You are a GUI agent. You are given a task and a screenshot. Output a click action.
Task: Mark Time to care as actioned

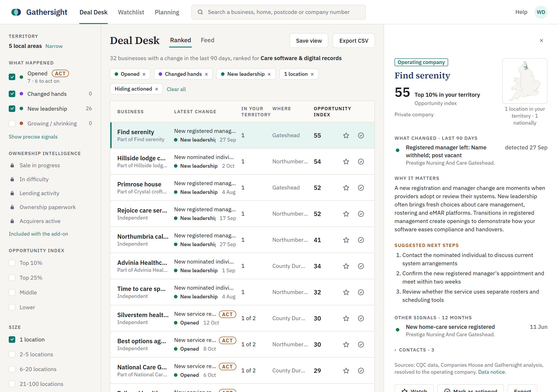pos(361,292)
